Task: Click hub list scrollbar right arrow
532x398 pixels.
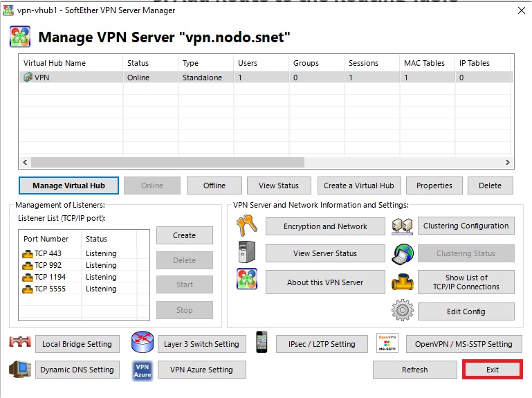Action: (x=508, y=163)
